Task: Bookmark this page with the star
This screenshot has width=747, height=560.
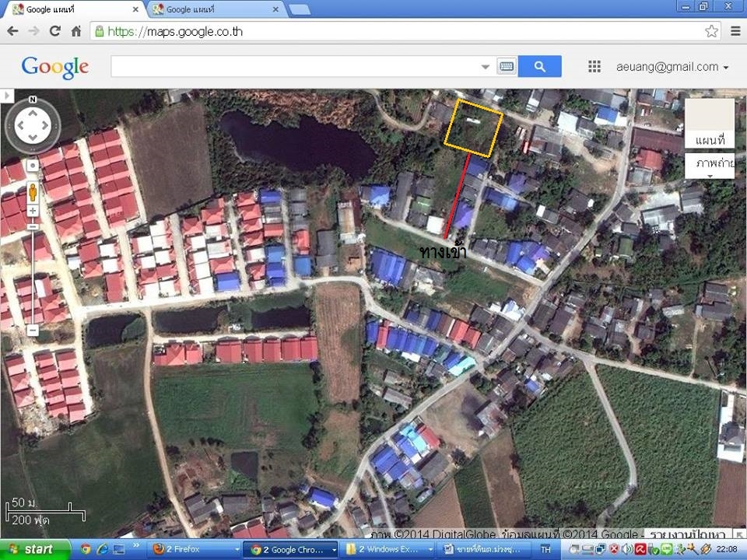Action: pyautogui.click(x=711, y=31)
